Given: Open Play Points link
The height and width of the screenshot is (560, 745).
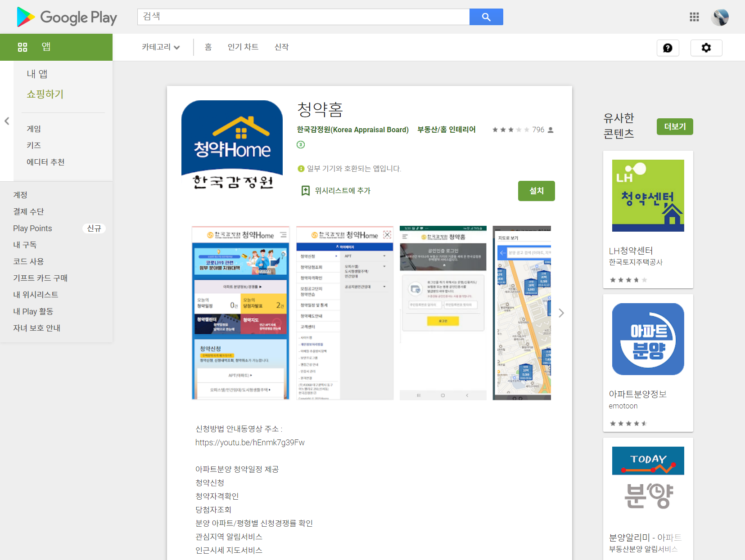Looking at the screenshot, I should 32,228.
